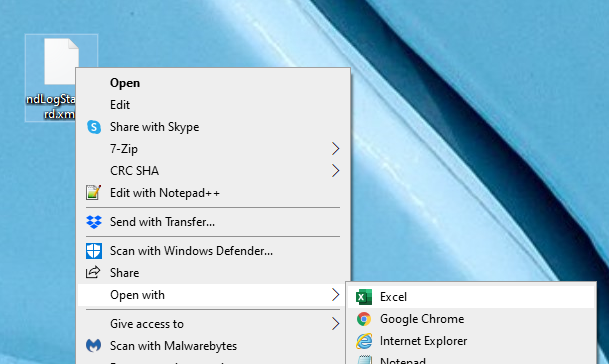The height and width of the screenshot is (364, 609).
Task: Select the XML file on desktop
Action: tap(61, 78)
